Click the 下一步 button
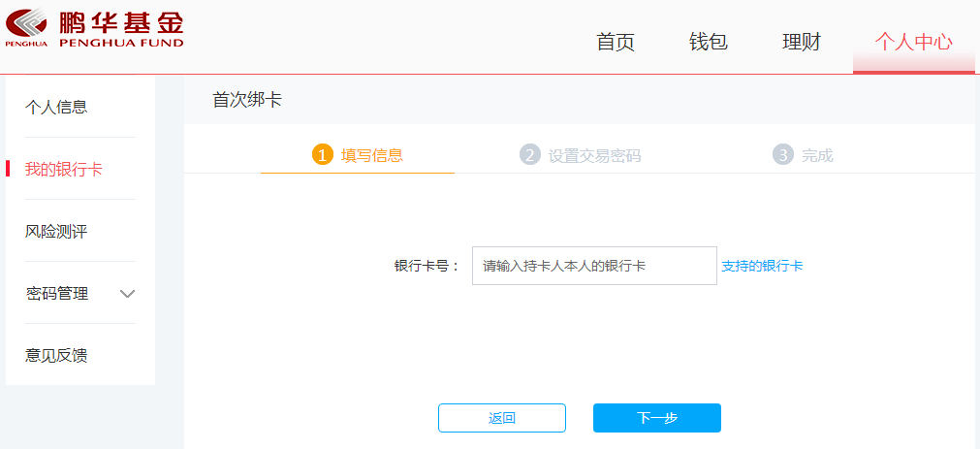This screenshot has height=449, width=980. point(657,418)
